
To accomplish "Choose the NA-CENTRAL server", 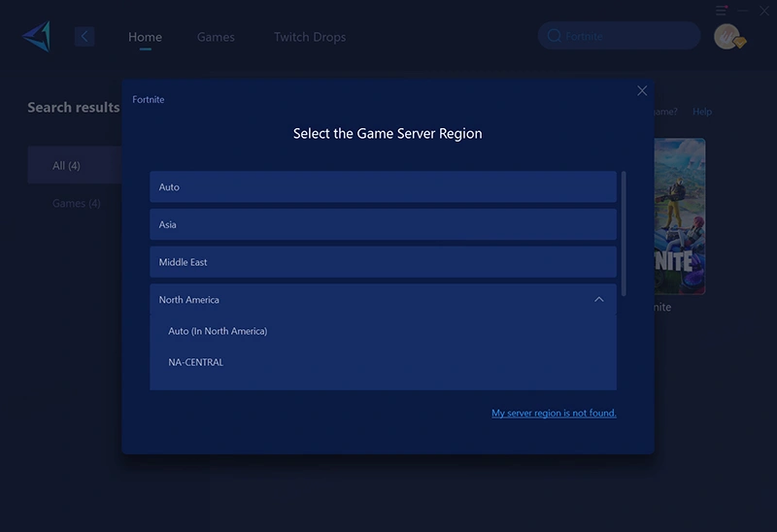I will tap(196, 362).
